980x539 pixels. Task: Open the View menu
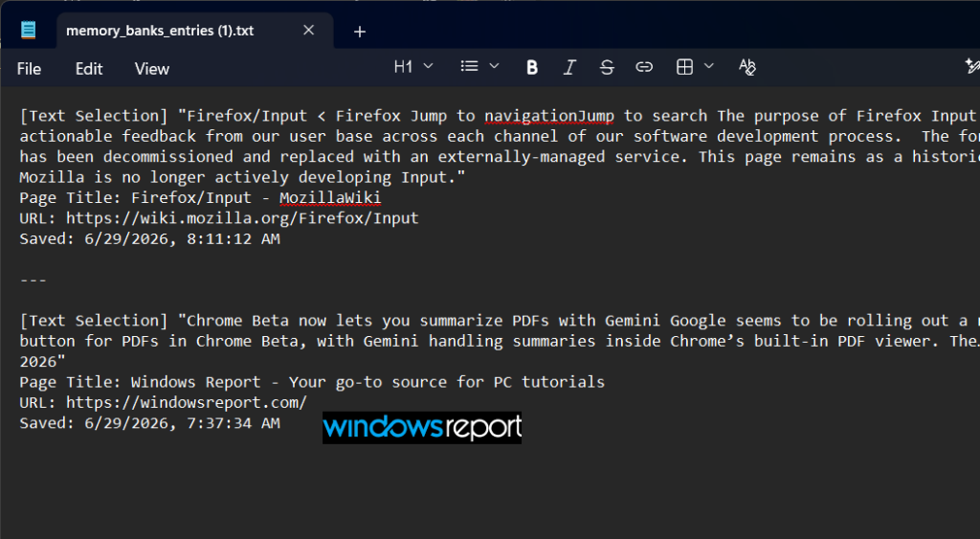152,69
